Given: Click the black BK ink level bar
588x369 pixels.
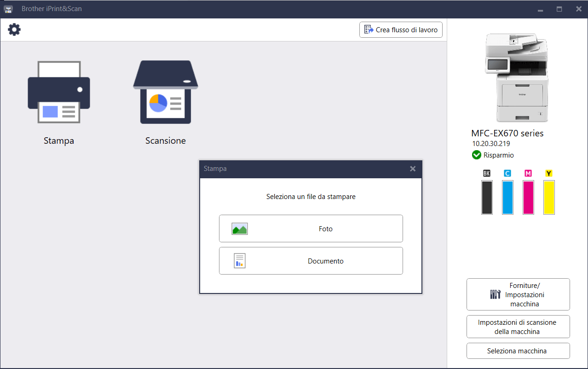Looking at the screenshot, I should tap(487, 197).
